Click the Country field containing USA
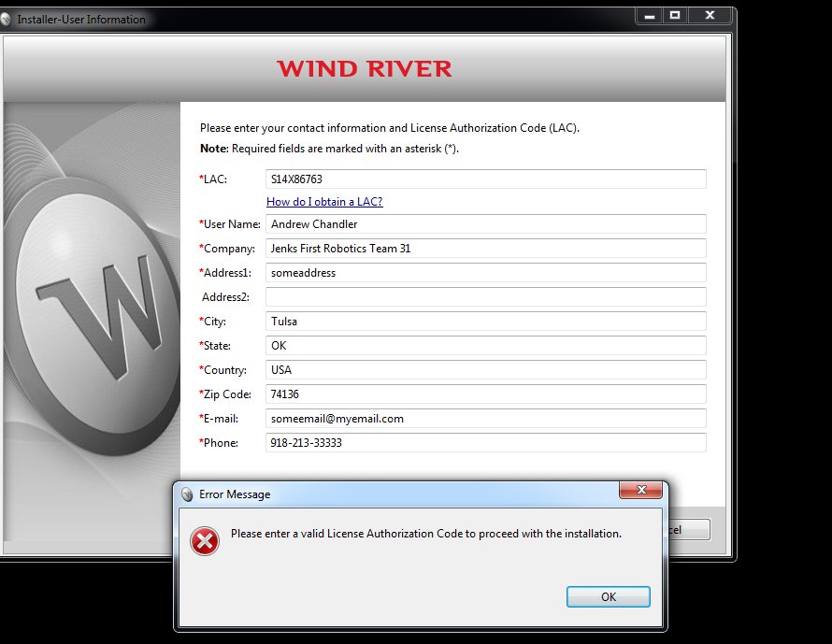Screen dimensions: 832x644 (x=486, y=370)
